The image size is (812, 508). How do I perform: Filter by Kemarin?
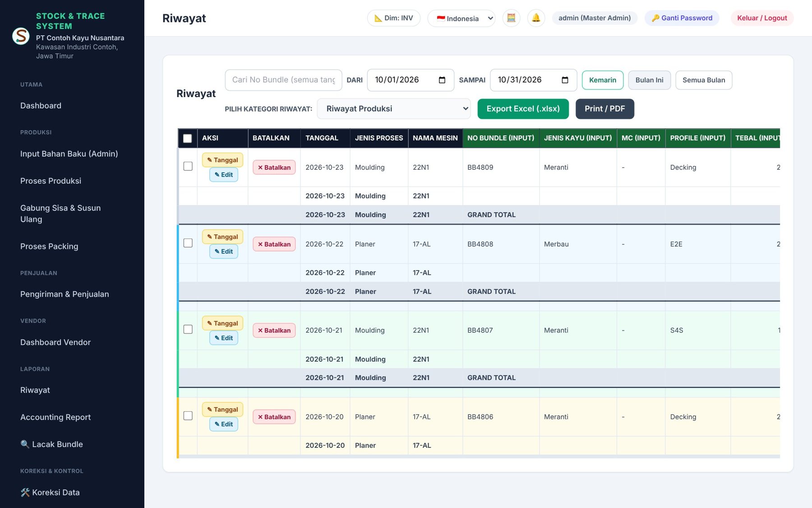[x=603, y=80]
